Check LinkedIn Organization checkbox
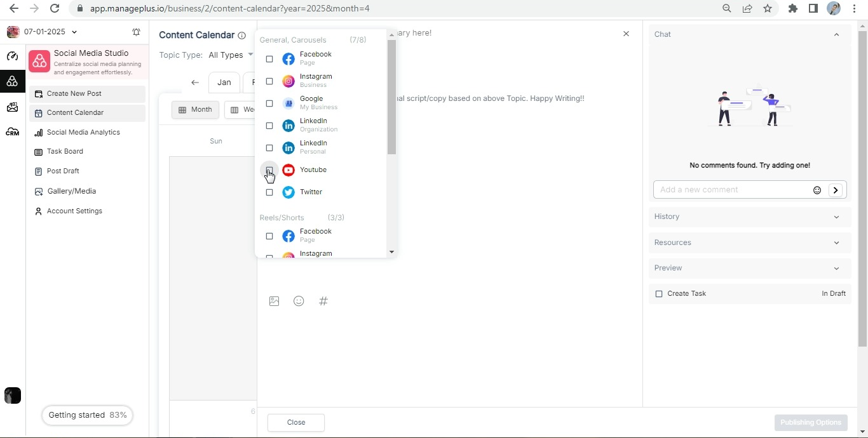The width and height of the screenshot is (868, 438). point(269,126)
